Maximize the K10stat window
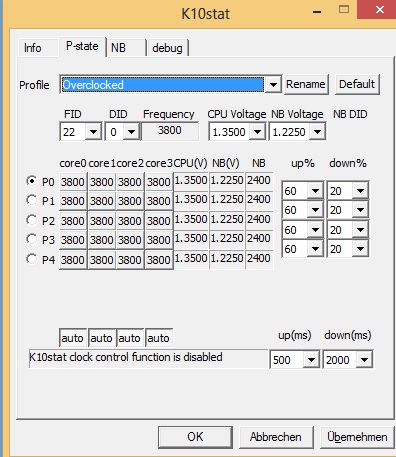The height and width of the screenshot is (457, 396). (x=344, y=9)
